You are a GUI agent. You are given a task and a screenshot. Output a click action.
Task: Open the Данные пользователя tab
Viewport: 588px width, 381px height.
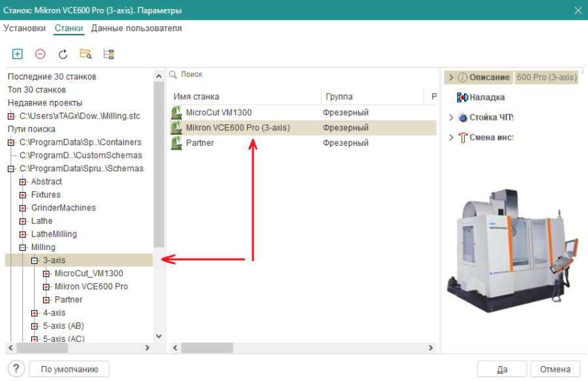click(136, 29)
